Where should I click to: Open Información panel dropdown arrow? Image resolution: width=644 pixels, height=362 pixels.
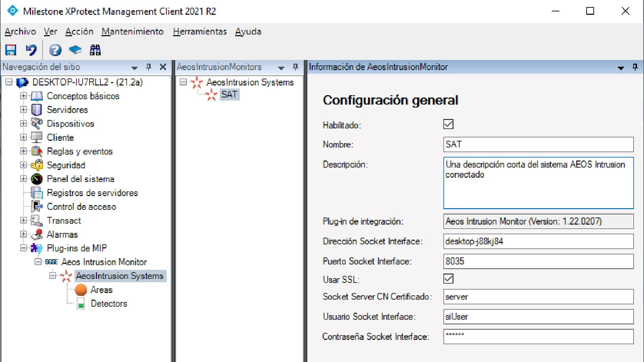click(x=621, y=68)
